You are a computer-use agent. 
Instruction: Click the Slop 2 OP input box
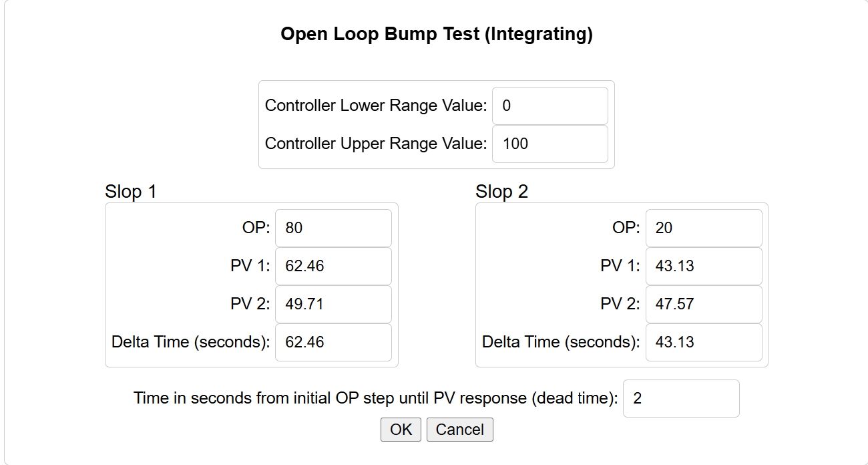[x=703, y=228]
